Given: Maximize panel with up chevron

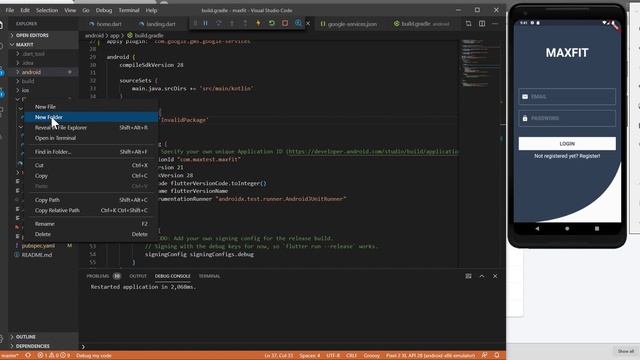Looking at the screenshot, I should tap(482, 276).
